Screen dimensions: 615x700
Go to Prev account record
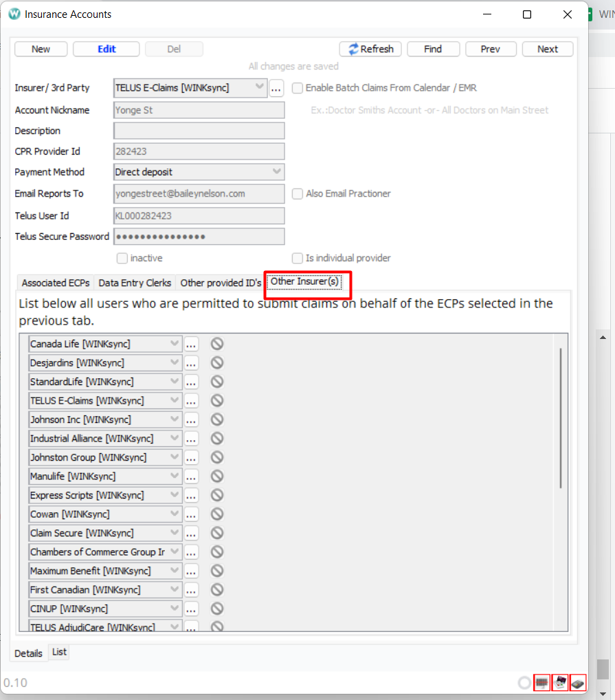coord(491,49)
